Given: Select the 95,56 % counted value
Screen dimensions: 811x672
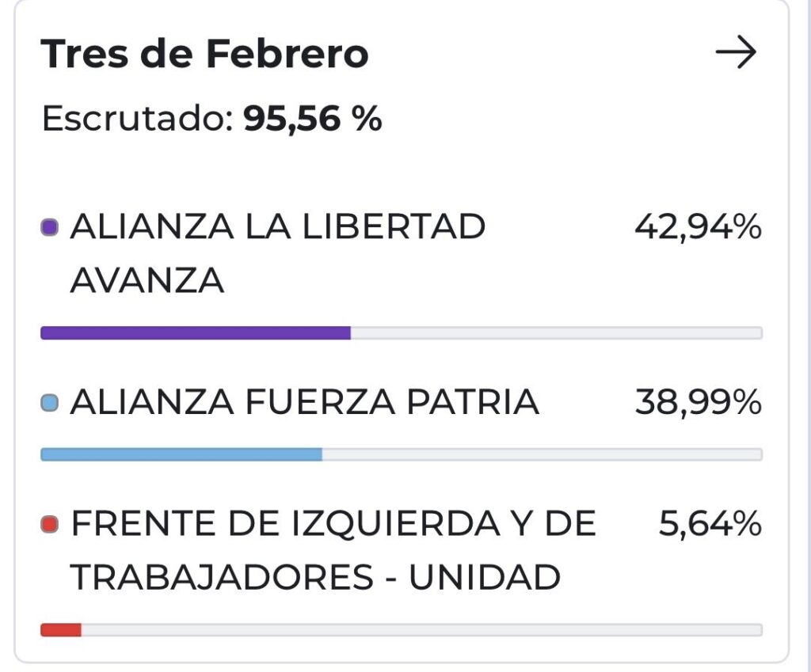Looking at the screenshot, I should (313, 119).
